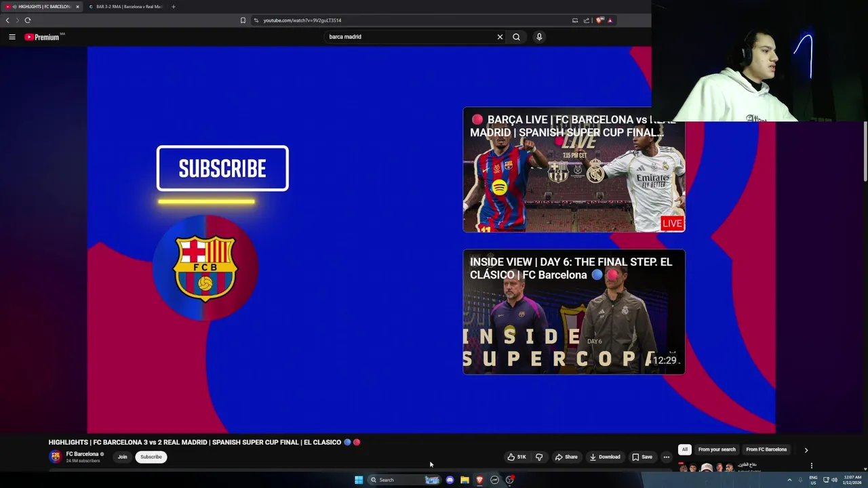Start voice search with the microphone icon
Screen dimensions: 868x488
[x=539, y=37]
